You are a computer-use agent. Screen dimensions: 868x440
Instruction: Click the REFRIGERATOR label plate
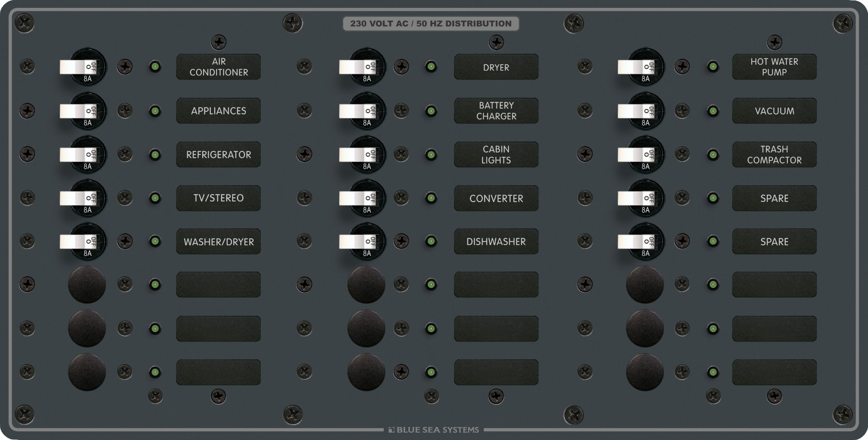point(218,154)
